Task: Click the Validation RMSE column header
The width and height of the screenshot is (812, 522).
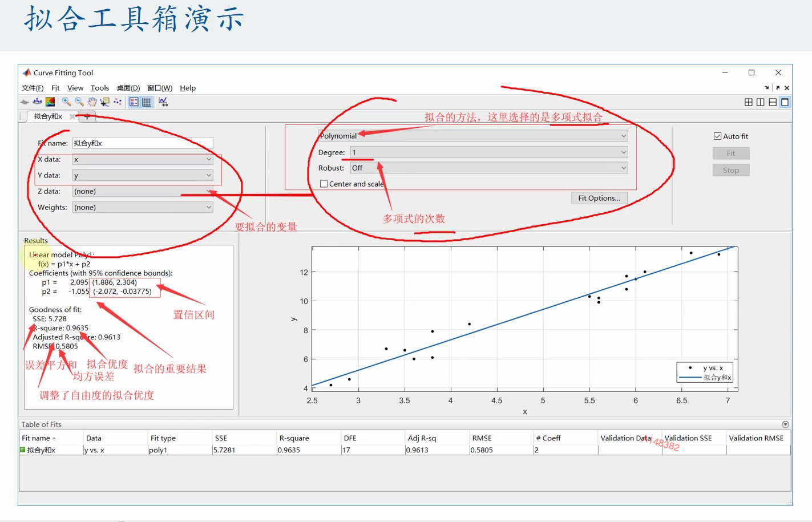Action: 759,438
